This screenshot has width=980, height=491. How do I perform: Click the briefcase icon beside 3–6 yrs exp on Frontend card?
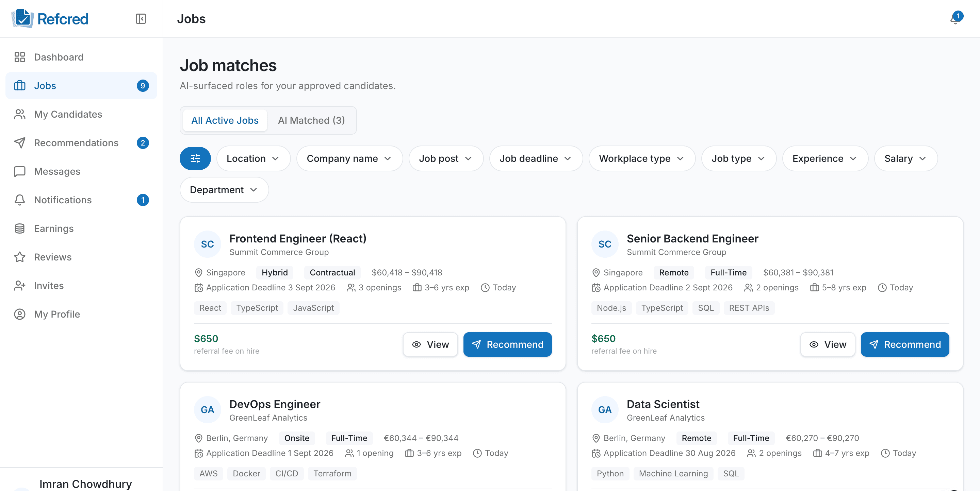click(417, 288)
